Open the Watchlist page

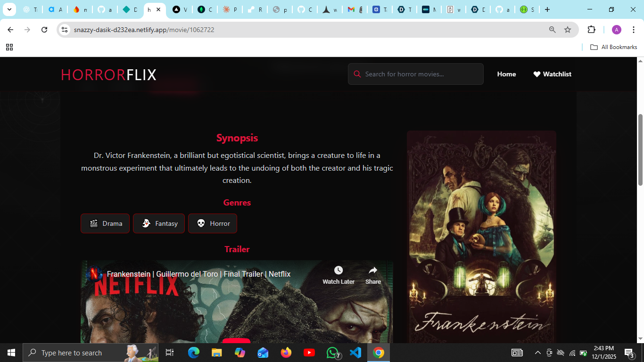tap(552, 74)
